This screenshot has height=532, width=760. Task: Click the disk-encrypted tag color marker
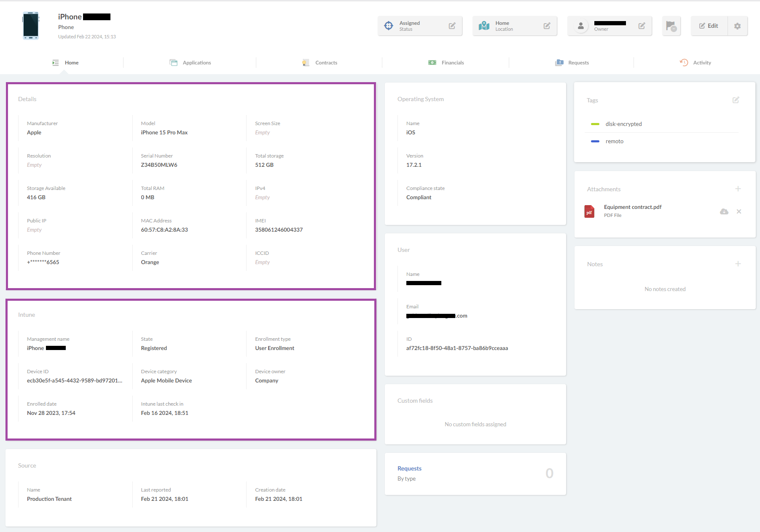[x=595, y=124]
